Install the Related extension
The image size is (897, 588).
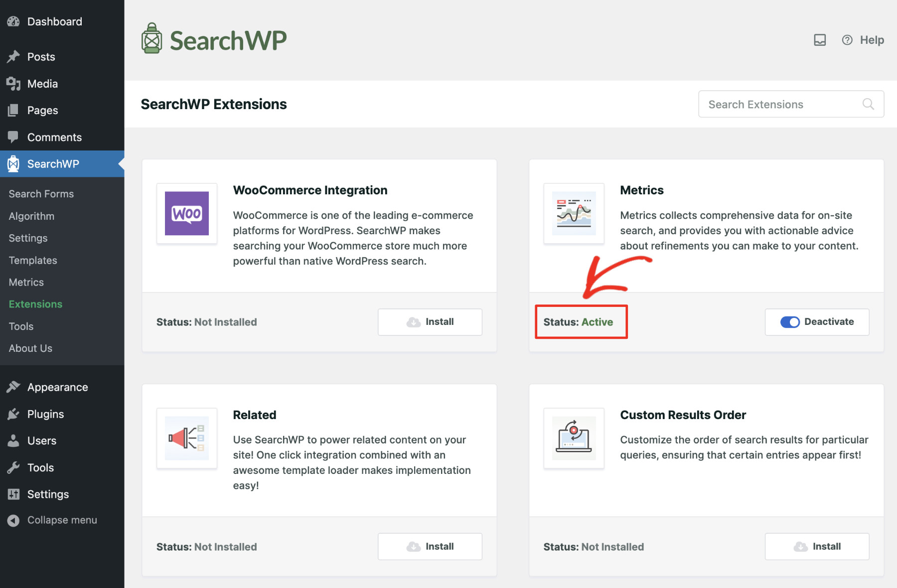coord(430,547)
